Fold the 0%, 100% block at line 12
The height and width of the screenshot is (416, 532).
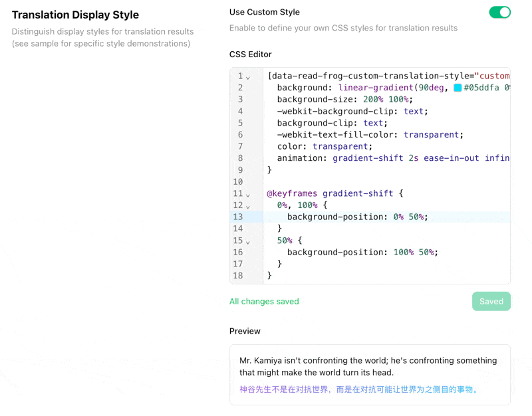coord(248,207)
